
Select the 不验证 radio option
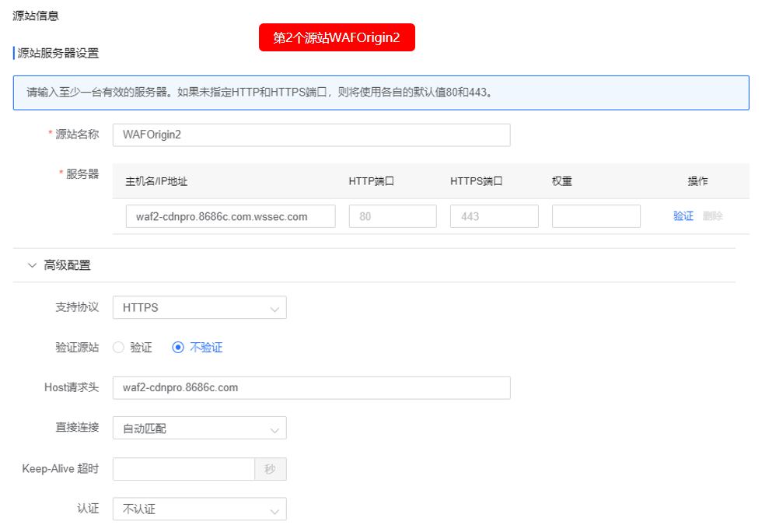tap(178, 348)
